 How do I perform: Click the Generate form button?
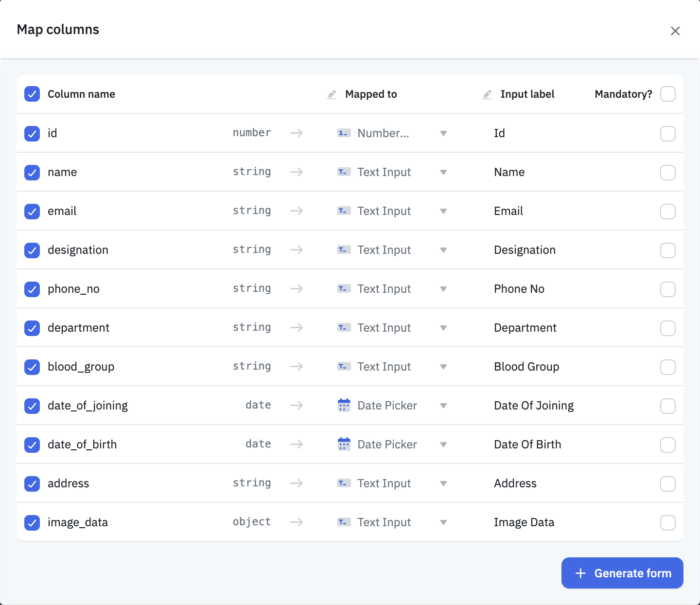622,573
